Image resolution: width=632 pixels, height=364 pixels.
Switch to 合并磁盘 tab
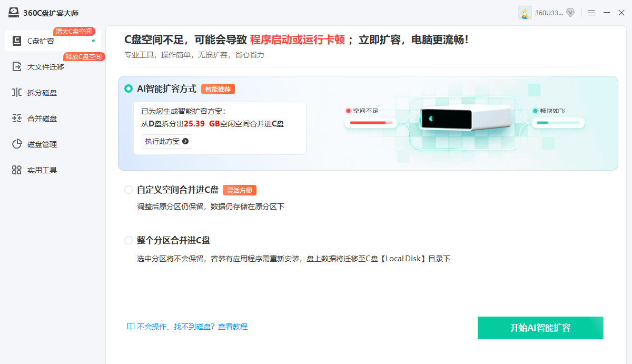pyautogui.click(x=53, y=119)
